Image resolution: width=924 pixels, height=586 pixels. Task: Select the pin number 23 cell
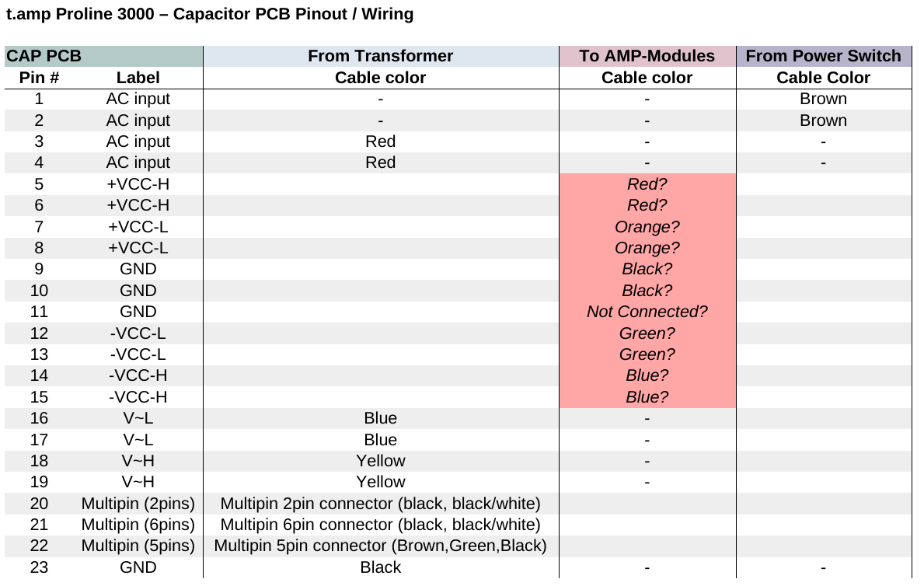[x=39, y=567]
